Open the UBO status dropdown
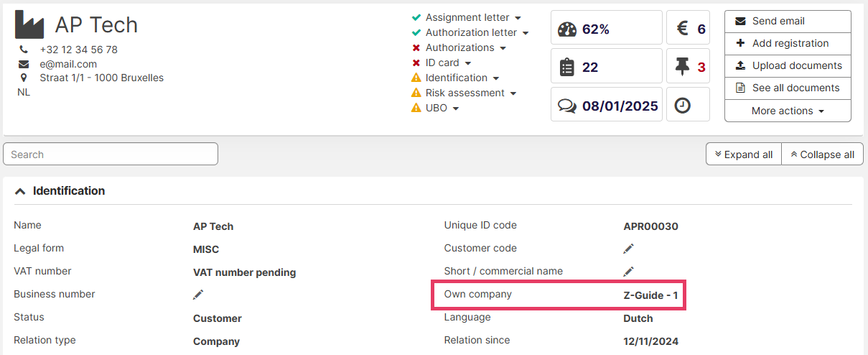 point(455,109)
